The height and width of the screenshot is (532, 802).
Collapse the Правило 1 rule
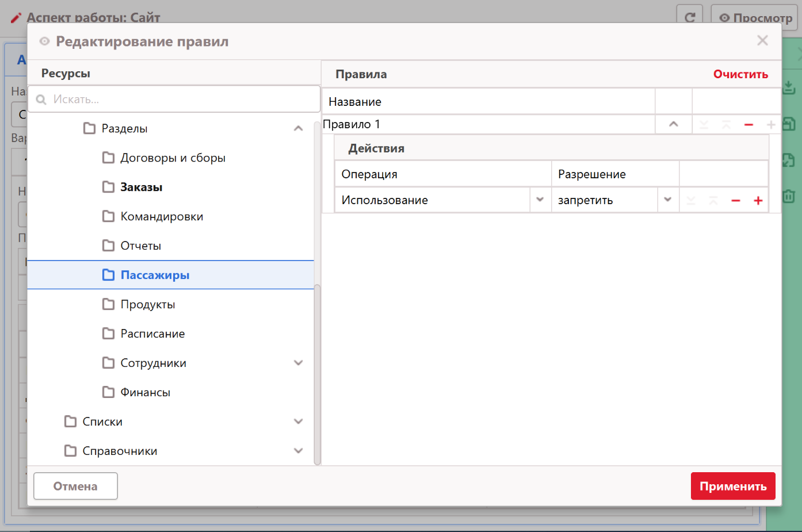tap(673, 124)
